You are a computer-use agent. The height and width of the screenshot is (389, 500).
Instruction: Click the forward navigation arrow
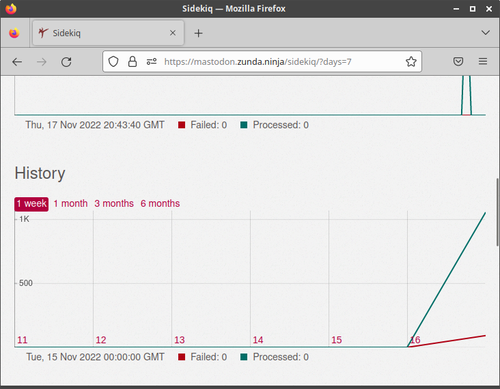point(42,62)
